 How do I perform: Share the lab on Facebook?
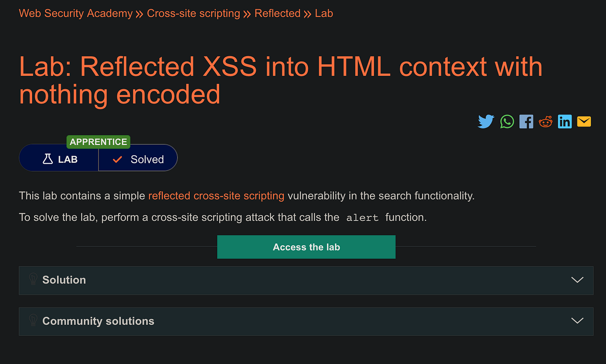coord(526,121)
